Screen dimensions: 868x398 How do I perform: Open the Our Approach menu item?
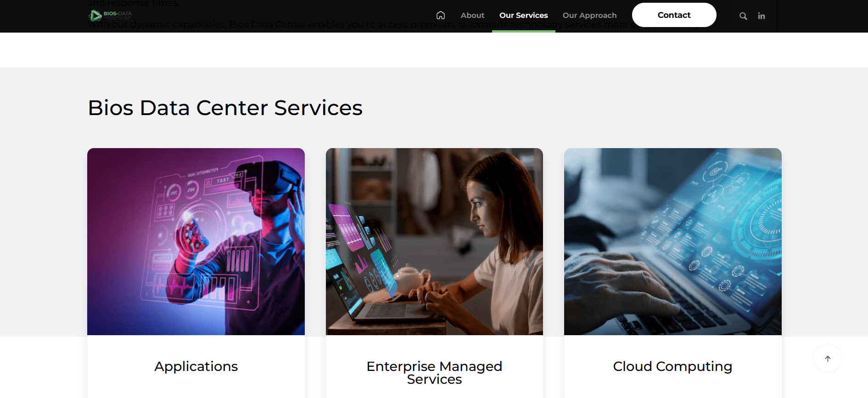(590, 15)
